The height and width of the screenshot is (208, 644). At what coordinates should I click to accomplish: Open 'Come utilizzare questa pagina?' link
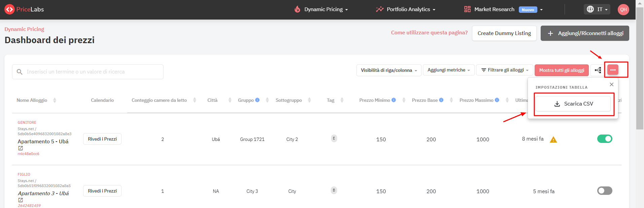429,33
